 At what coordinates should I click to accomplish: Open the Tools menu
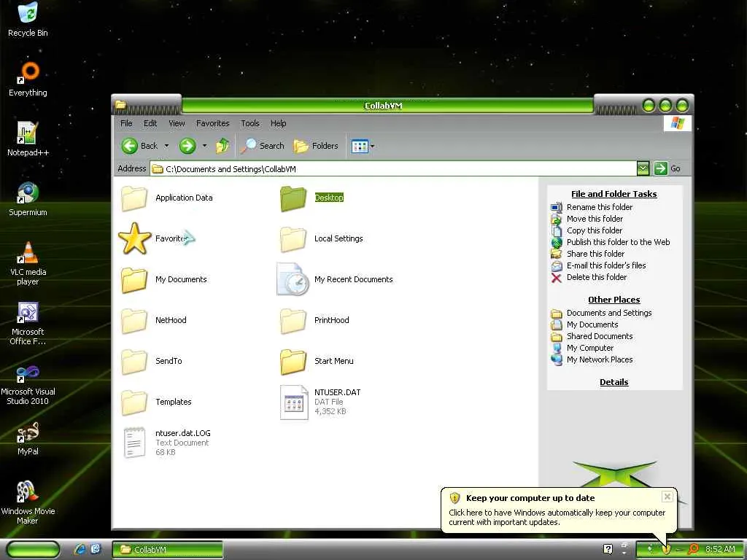click(x=249, y=123)
